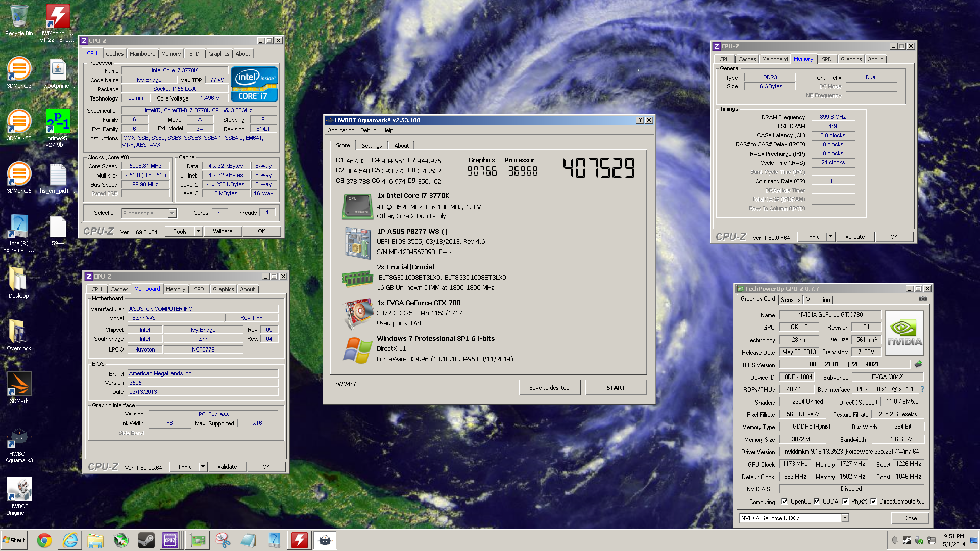Open the Overclock folder icon
Image resolution: width=980 pixels, height=551 pixels.
19,336
